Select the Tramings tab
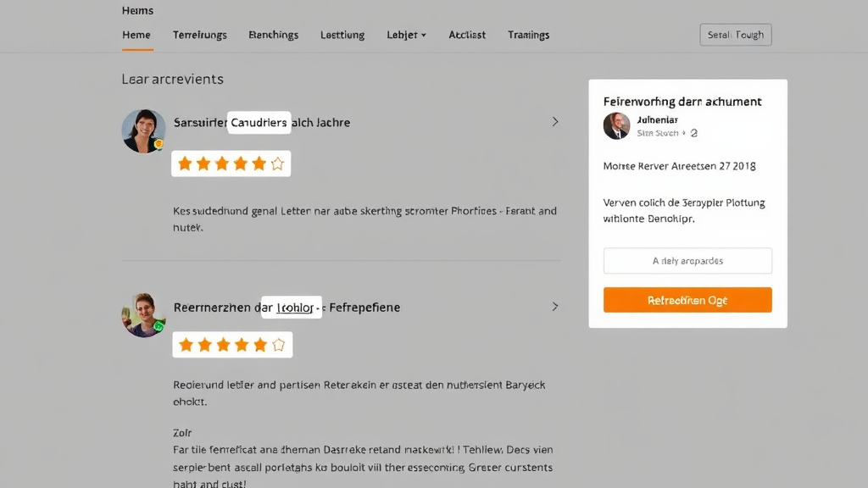 528,35
